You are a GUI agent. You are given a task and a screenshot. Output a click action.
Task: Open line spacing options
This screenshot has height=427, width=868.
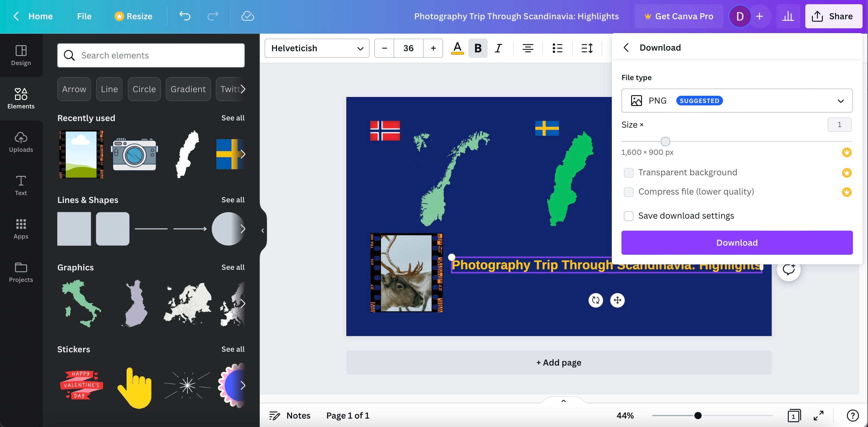pyautogui.click(x=587, y=48)
